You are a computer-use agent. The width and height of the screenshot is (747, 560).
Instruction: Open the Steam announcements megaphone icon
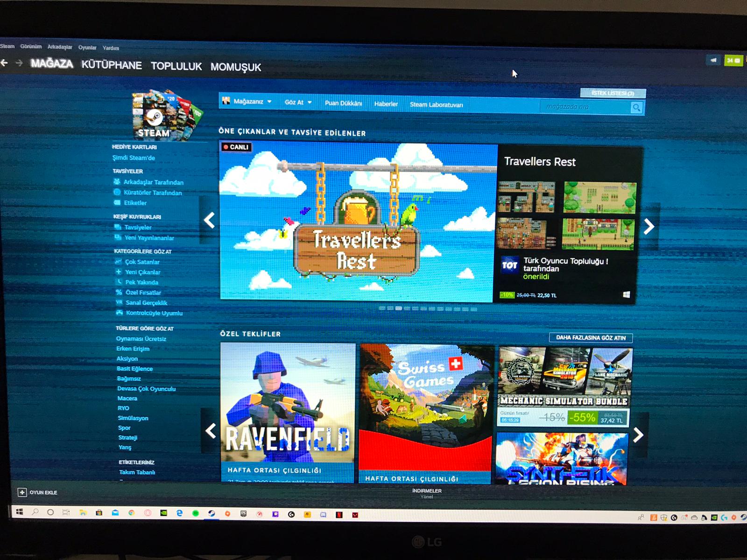pos(713,60)
